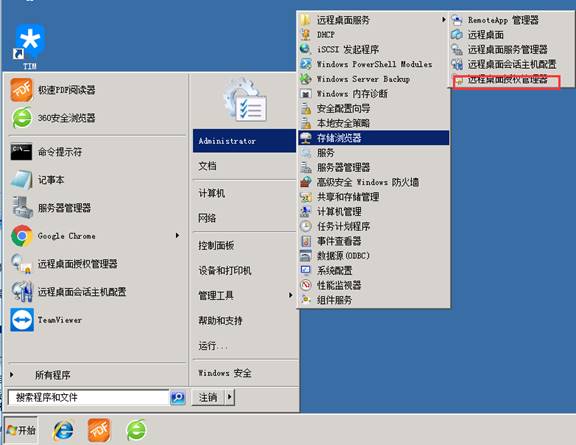Open RemoteApp 管理器 in submenu
The height and width of the screenshot is (445, 576).
[x=511, y=20]
